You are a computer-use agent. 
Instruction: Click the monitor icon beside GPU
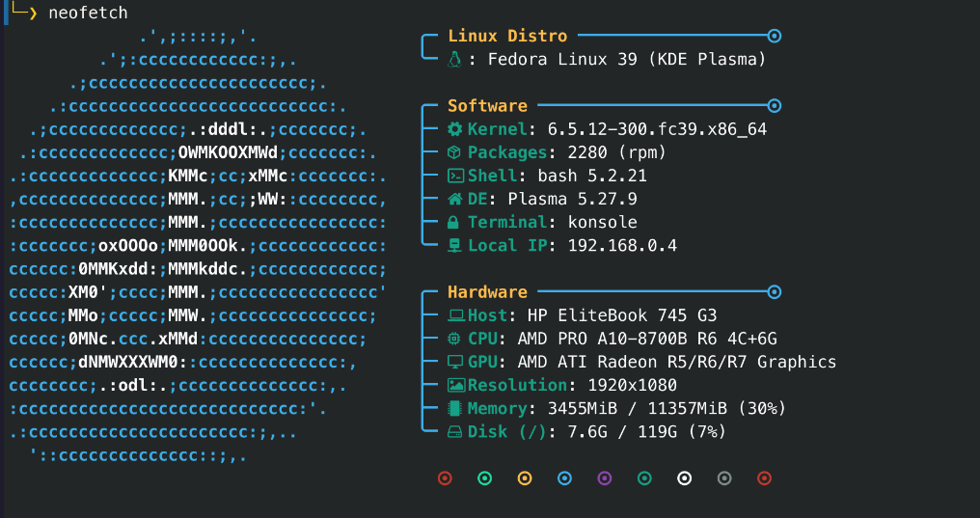pyautogui.click(x=455, y=362)
